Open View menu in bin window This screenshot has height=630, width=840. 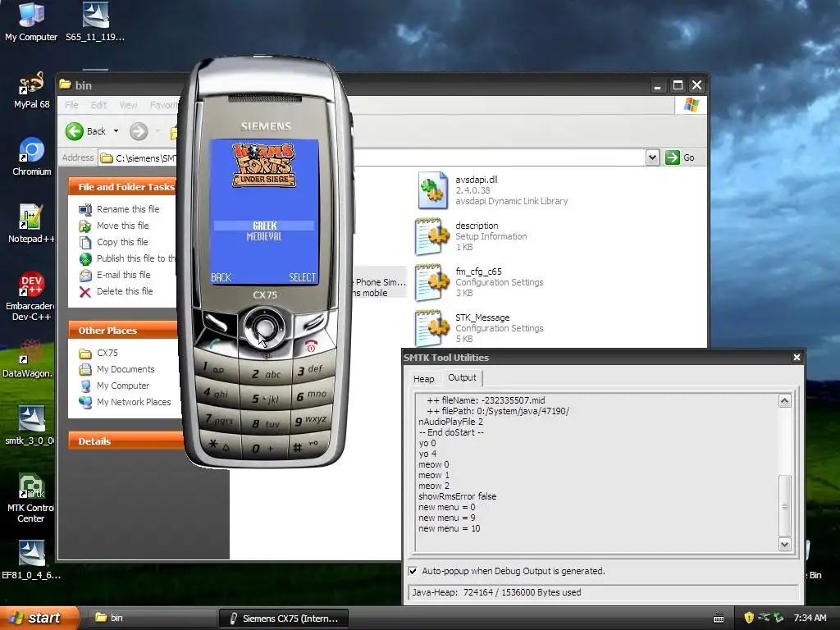[128, 105]
